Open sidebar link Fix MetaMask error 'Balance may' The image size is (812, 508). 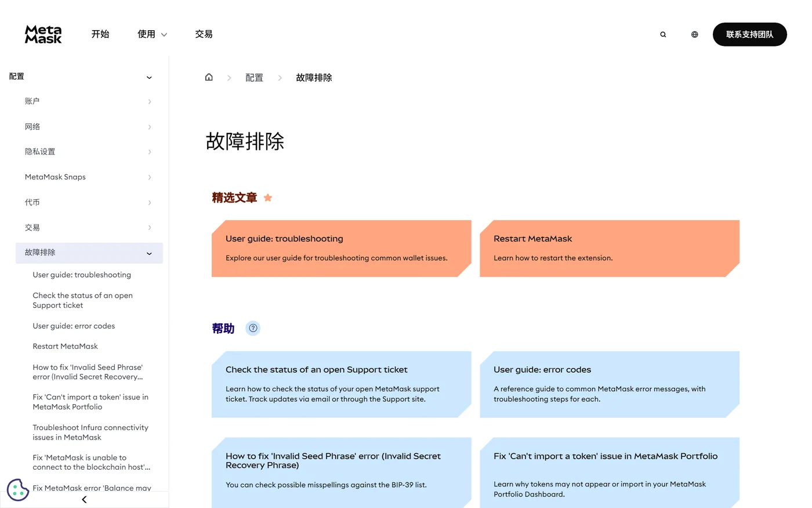(92, 488)
